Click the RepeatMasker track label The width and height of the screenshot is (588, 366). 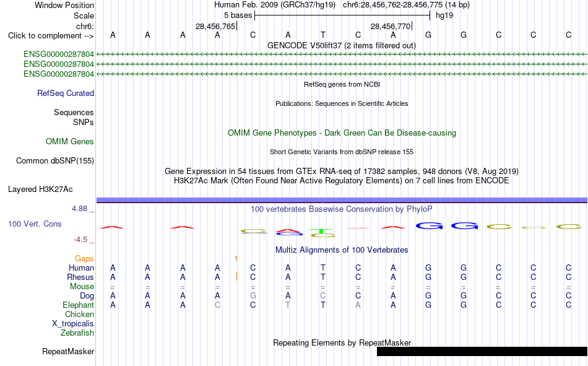[68, 352]
